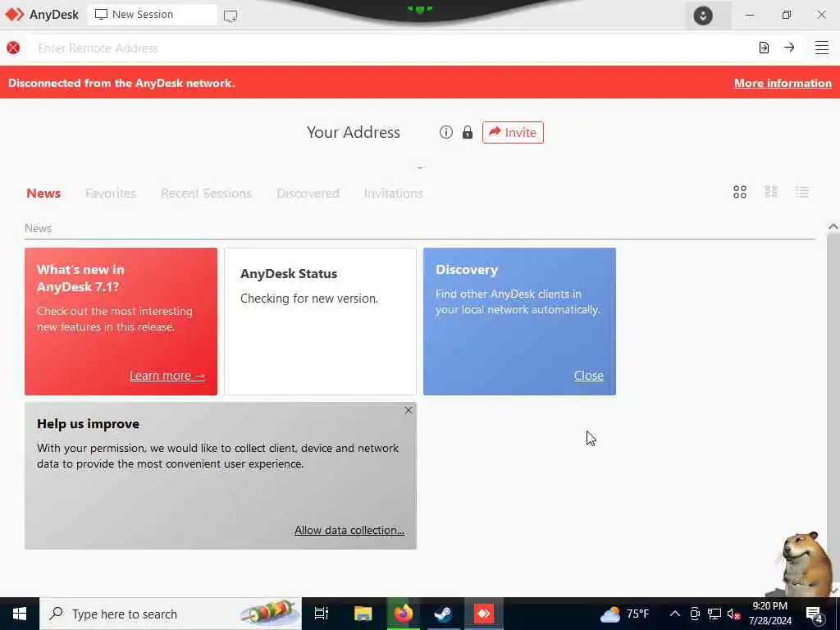This screenshot has width=840, height=630.
Task: Click the network tray icon
Action: coord(714,614)
